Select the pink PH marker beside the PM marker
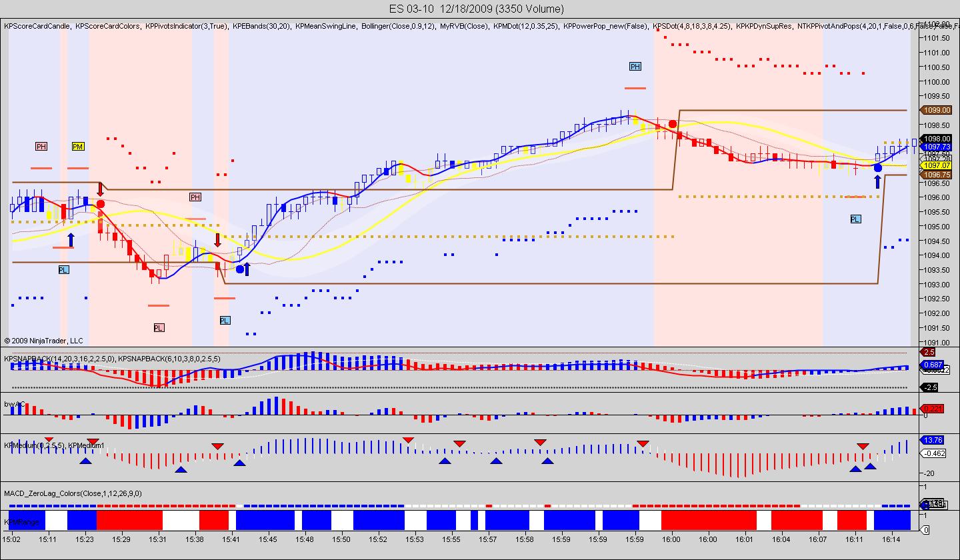The image size is (960, 560). point(41,147)
